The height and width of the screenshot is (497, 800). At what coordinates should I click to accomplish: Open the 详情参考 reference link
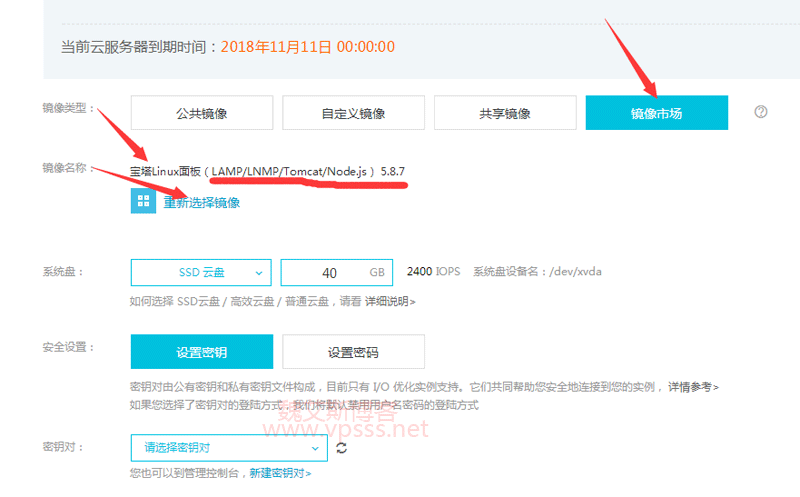tap(693, 386)
